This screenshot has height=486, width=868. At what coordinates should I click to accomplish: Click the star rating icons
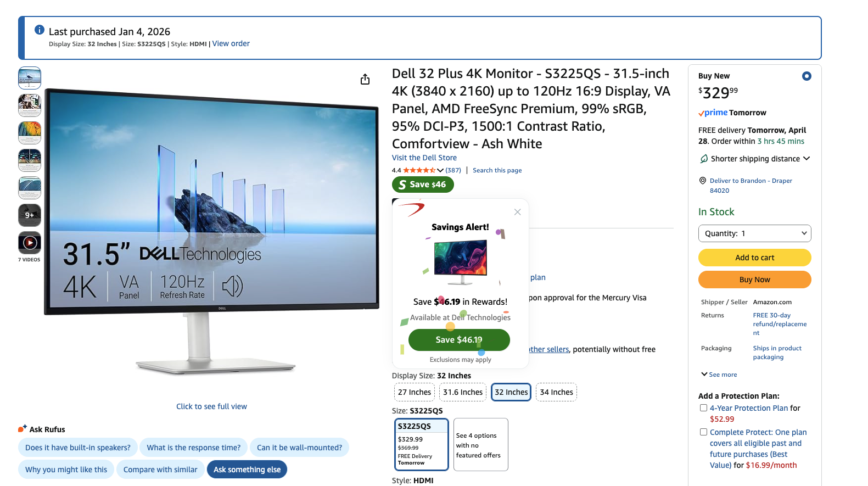click(419, 170)
